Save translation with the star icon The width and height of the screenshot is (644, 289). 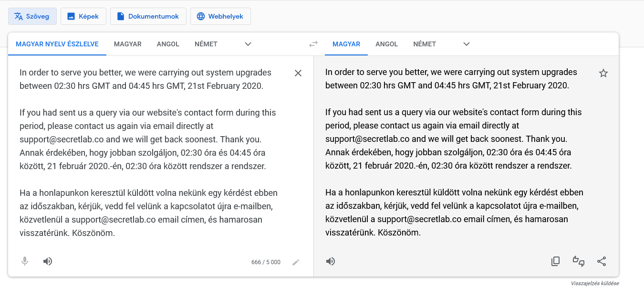[603, 73]
